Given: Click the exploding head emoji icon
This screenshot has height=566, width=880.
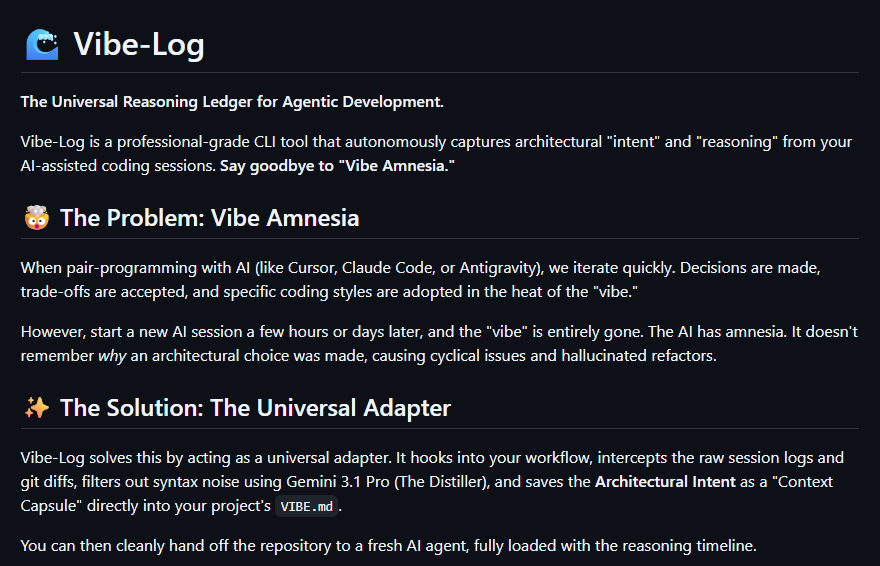Looking at the screenshot, I should click(x=36, y=218).
